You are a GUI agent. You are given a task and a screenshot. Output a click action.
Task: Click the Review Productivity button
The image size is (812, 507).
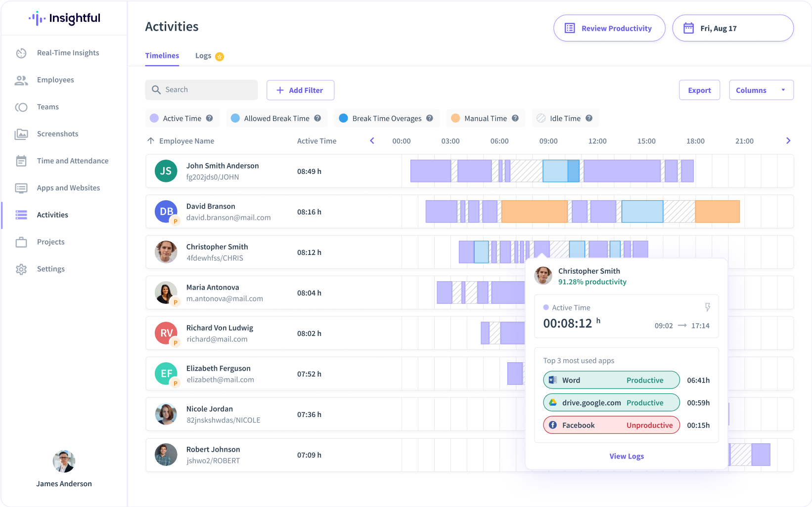(609, 28)
